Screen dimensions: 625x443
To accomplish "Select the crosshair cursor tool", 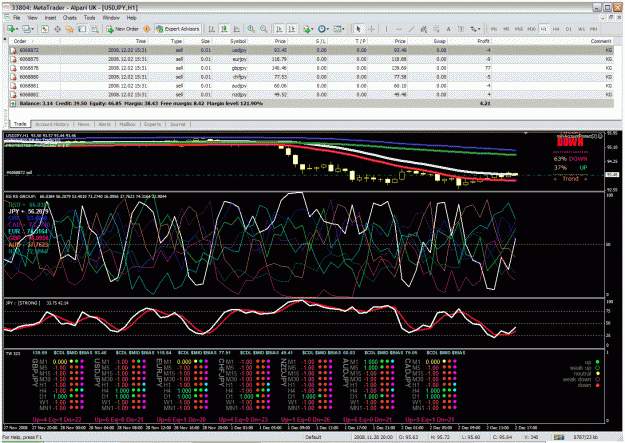I will click(371, 29).
